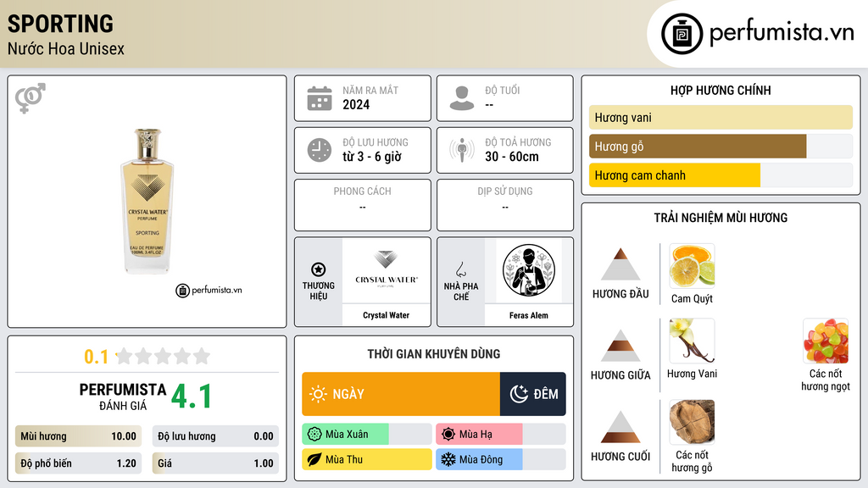The width and height of the screenshot is (868, 488).
Task: Click the Mùa Thu season bar
Action: point(367,460)
